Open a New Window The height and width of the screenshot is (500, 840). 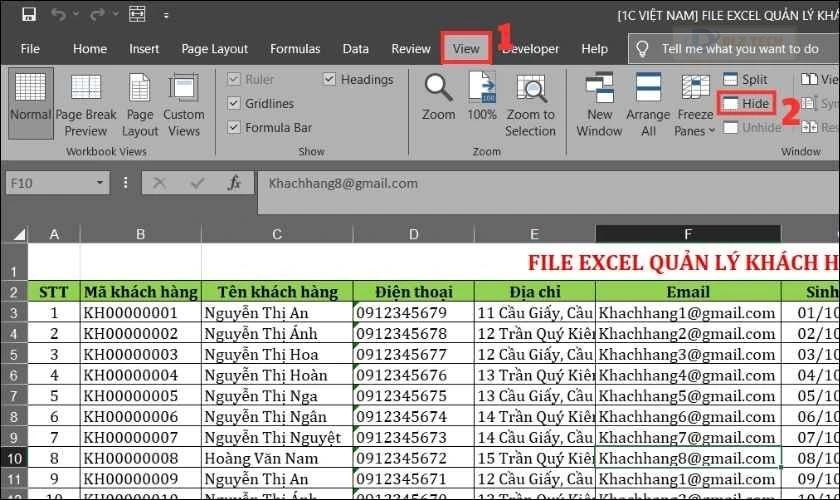pos(599,104)
